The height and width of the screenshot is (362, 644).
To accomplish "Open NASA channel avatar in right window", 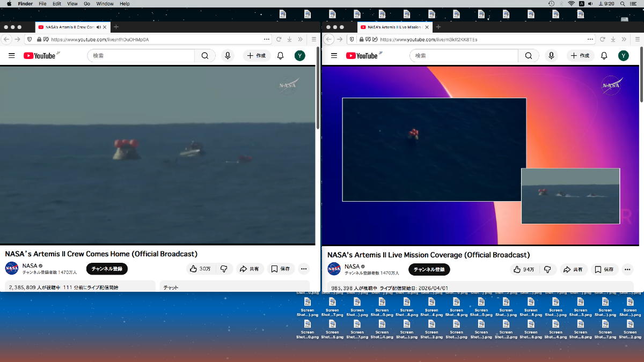I will pyautogui.click(x=334, y=269).
